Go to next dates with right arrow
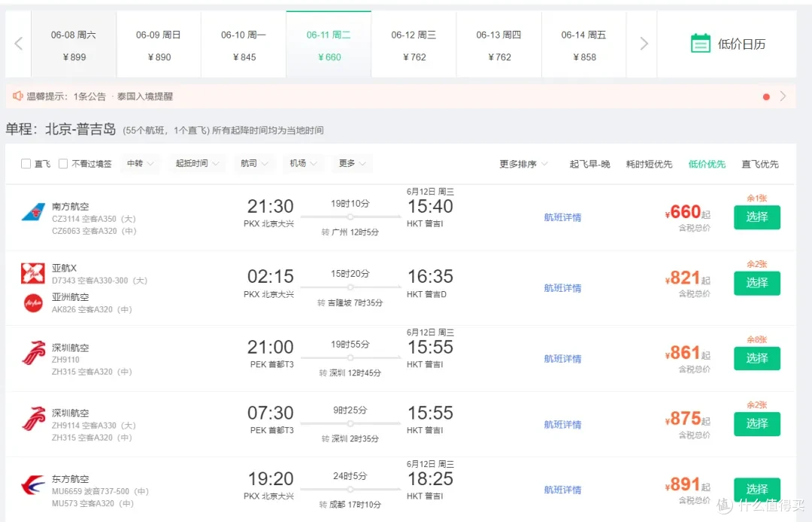The image size is (812, 522). 644,44
